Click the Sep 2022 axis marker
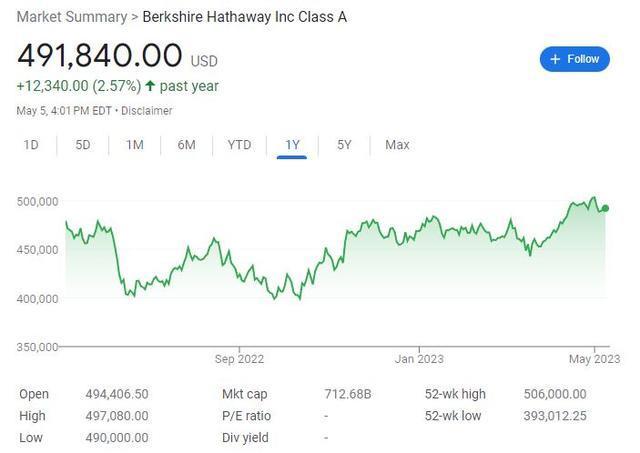 (239, 359)
